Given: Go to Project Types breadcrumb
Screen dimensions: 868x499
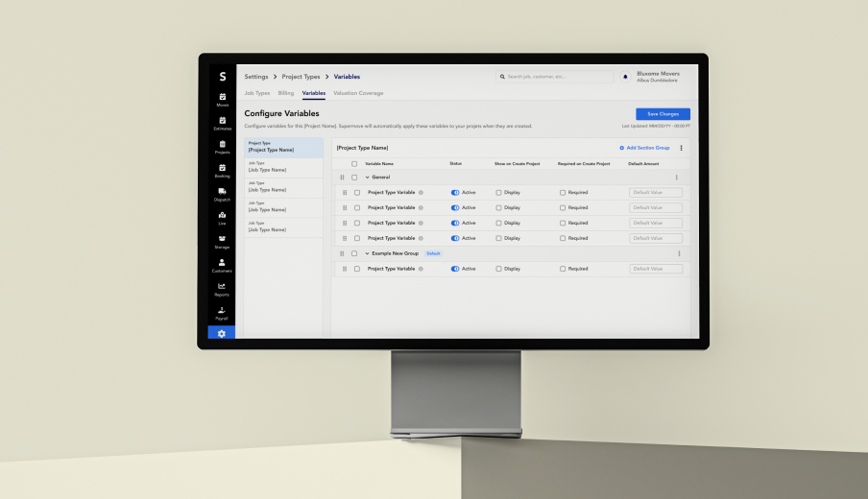Looking at the screenshot, I should coord(301,77).
